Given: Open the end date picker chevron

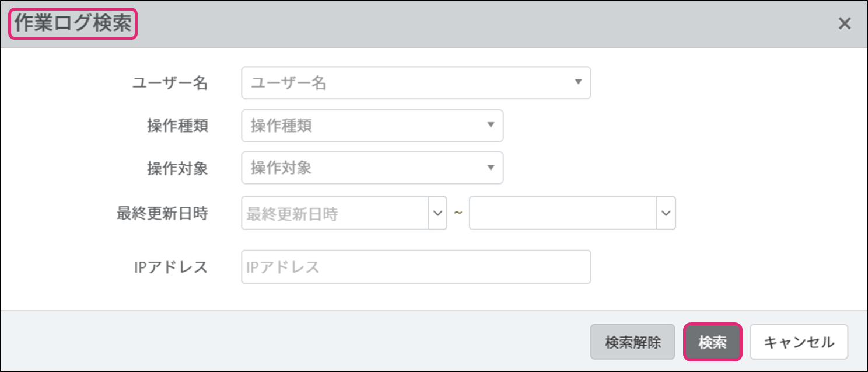Looking at the screenshot, I should pyautogui.click(x=666, y=213).
